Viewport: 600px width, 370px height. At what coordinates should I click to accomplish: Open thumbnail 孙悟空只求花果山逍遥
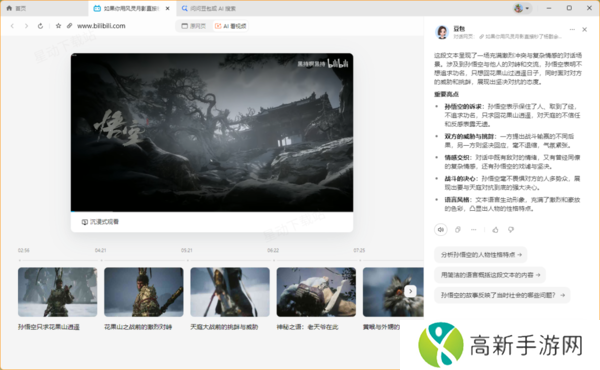[57, 292]
